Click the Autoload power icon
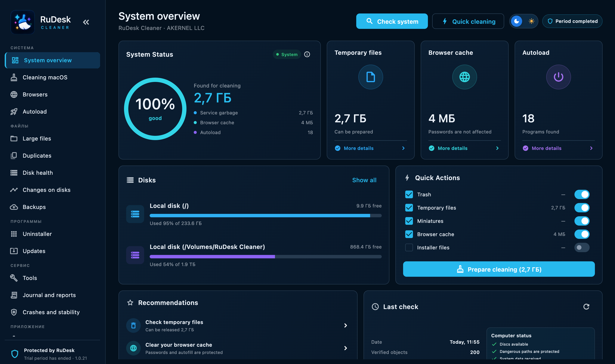 pos(558,77)
